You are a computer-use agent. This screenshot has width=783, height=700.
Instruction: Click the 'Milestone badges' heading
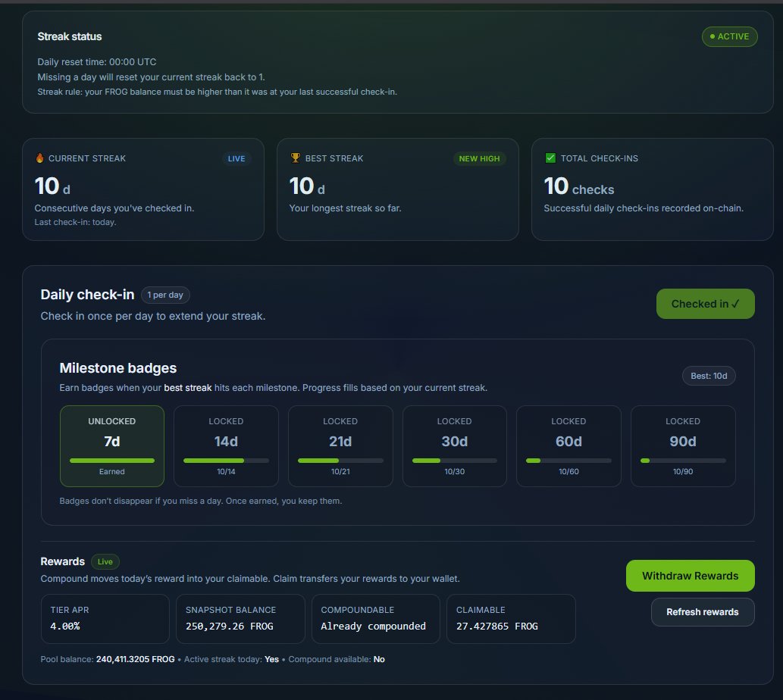117,367
